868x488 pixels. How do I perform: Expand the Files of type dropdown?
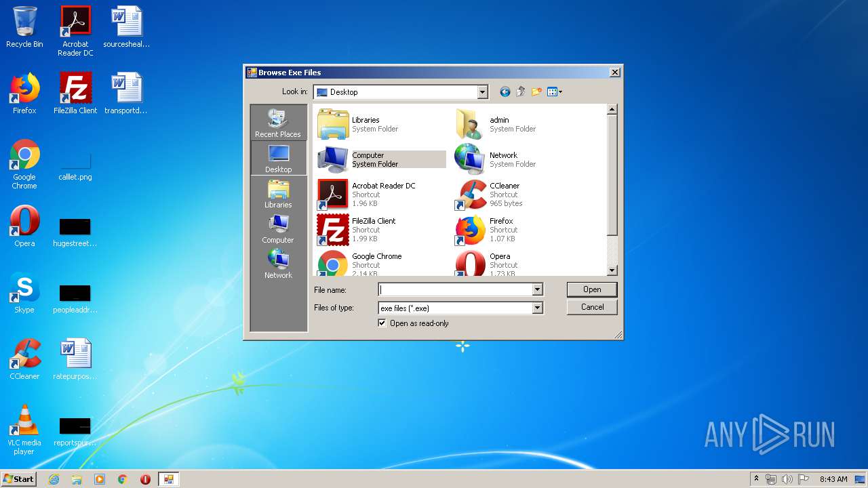[537, 308]
